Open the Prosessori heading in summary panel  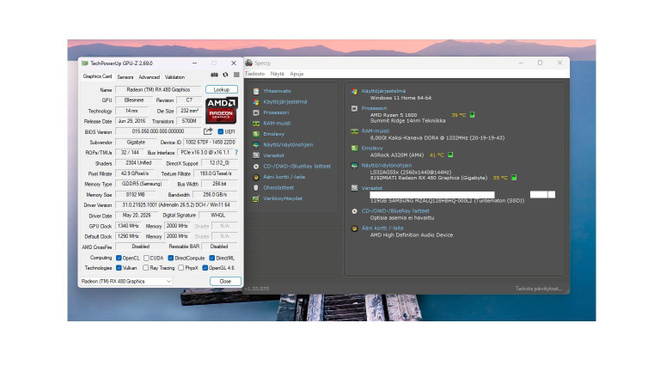tap(374, 108)
